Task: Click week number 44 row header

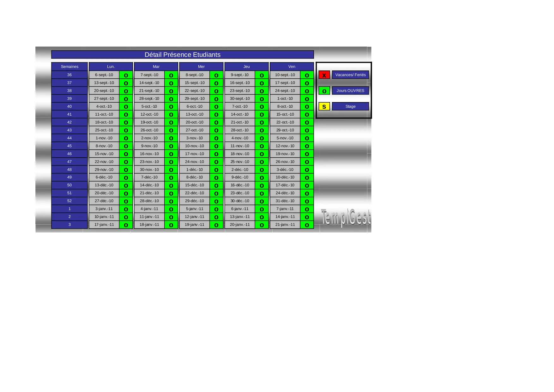Action: point(69,138)
